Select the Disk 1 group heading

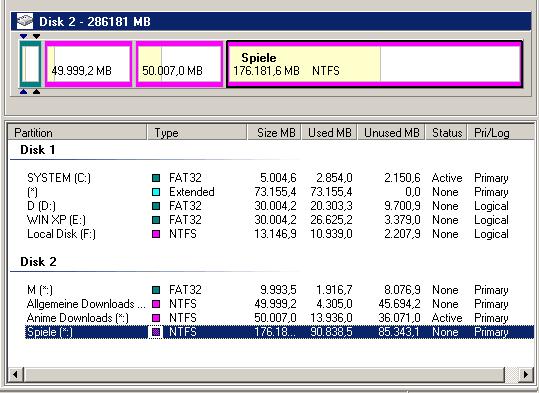coord(37,150)
